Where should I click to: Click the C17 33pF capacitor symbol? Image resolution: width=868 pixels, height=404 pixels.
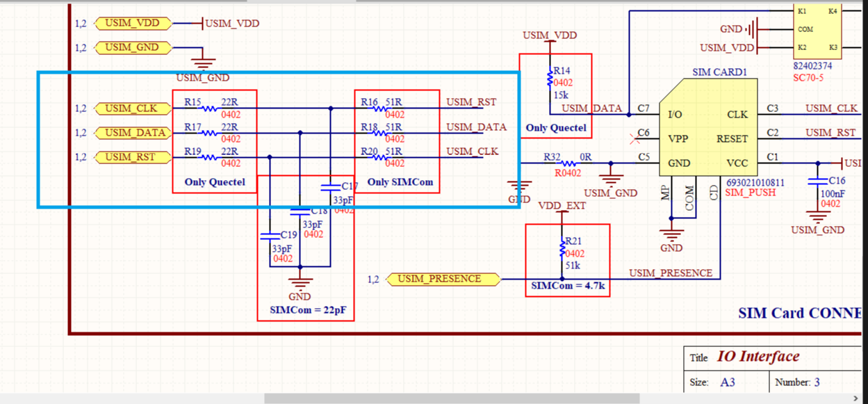(330, 186)
